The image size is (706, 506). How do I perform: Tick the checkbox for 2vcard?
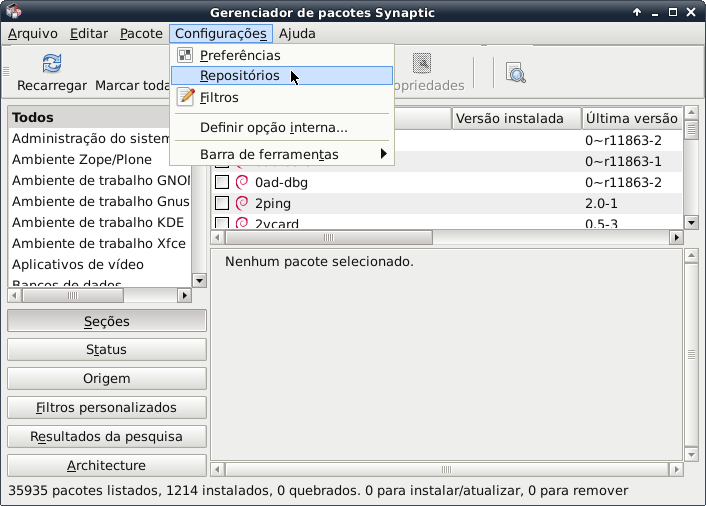coord(222,223)
